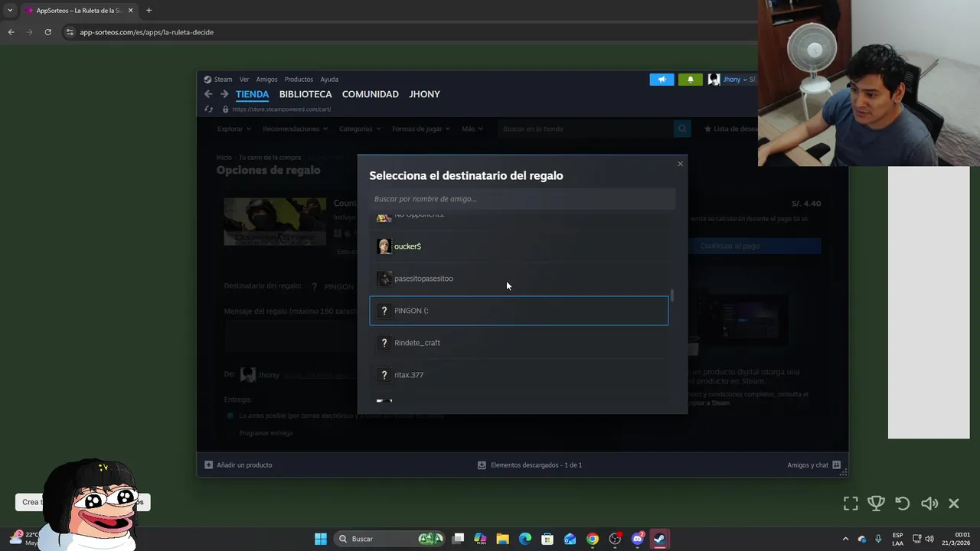Click Buscar en la tienda field
Image resolution: width=980 pixels, height=551 pixels.
click(586, 129)
